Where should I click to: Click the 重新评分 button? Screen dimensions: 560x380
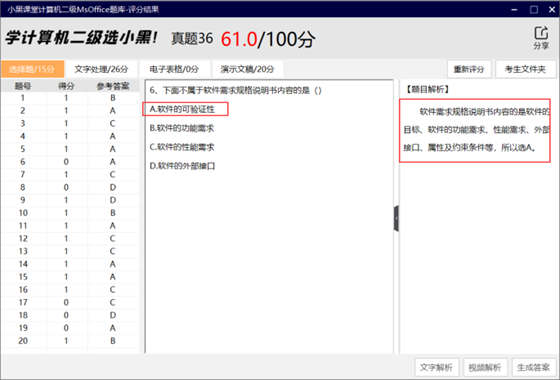[x=469, y=69]
